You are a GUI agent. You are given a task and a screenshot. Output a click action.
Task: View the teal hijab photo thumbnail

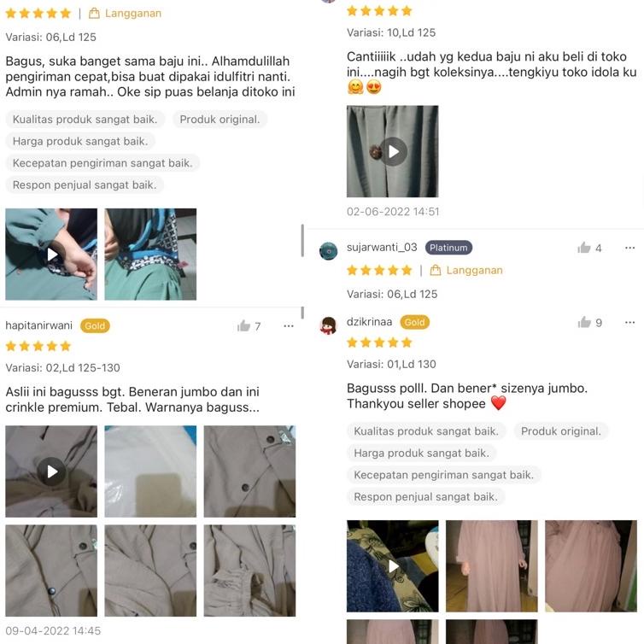tap(150, 255)
